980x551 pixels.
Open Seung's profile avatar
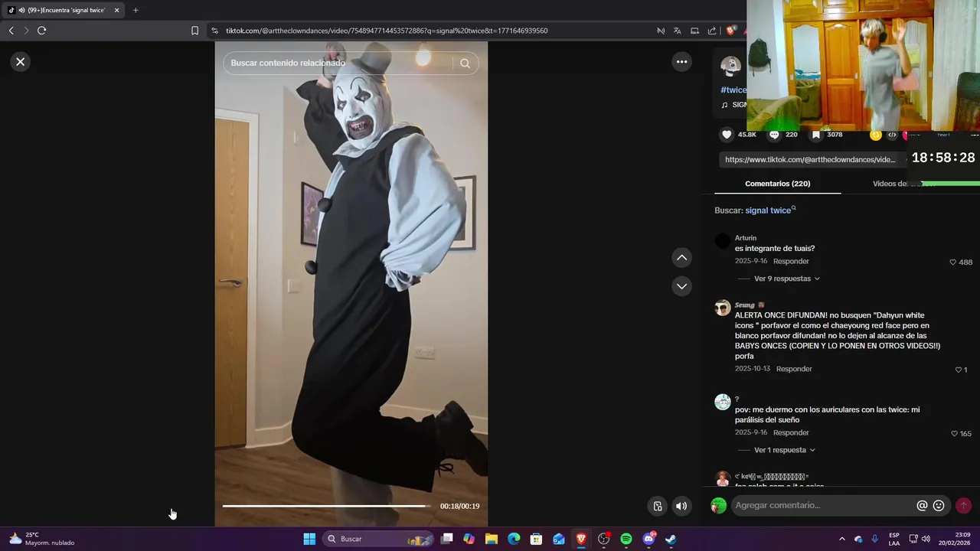pyautogui.click(x=722, y=308)
